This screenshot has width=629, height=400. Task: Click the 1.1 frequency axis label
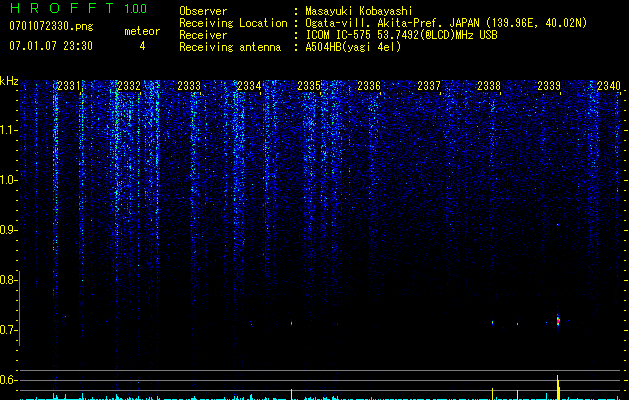click(9, 130)
